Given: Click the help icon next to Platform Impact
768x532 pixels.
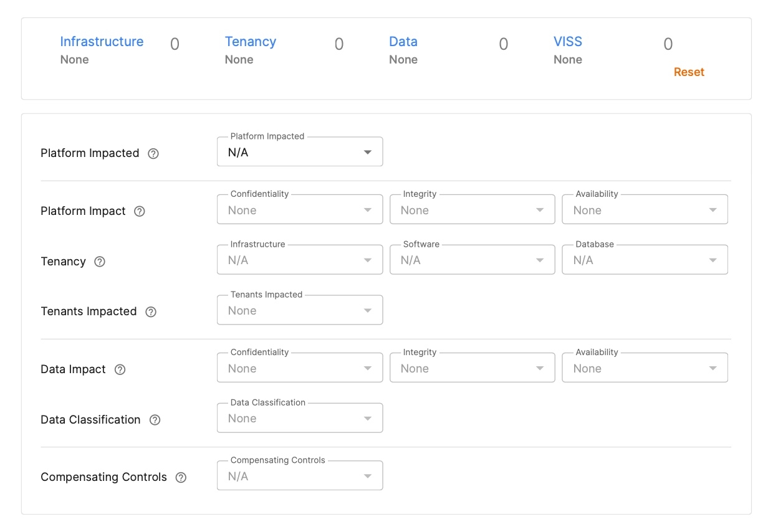Looking at the screenshot, I should coord(138,211).
